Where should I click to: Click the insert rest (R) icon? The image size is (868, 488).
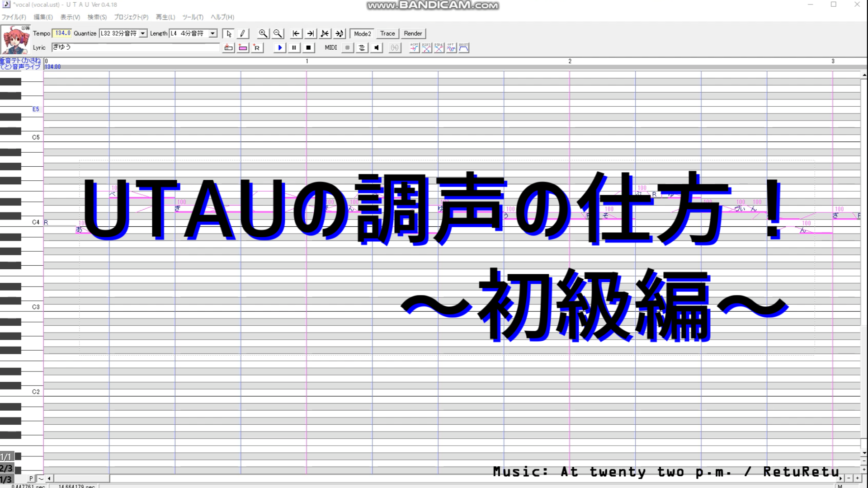257,47
